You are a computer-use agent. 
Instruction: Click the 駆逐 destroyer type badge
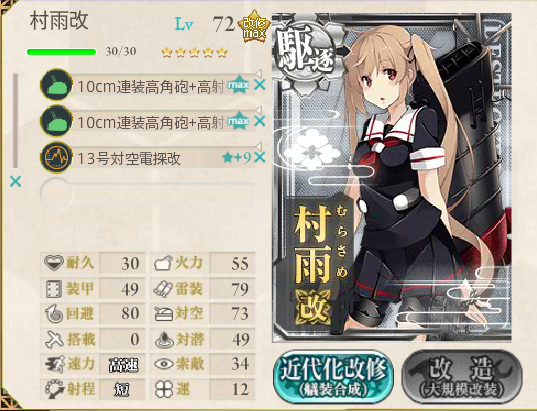(304, 53)
